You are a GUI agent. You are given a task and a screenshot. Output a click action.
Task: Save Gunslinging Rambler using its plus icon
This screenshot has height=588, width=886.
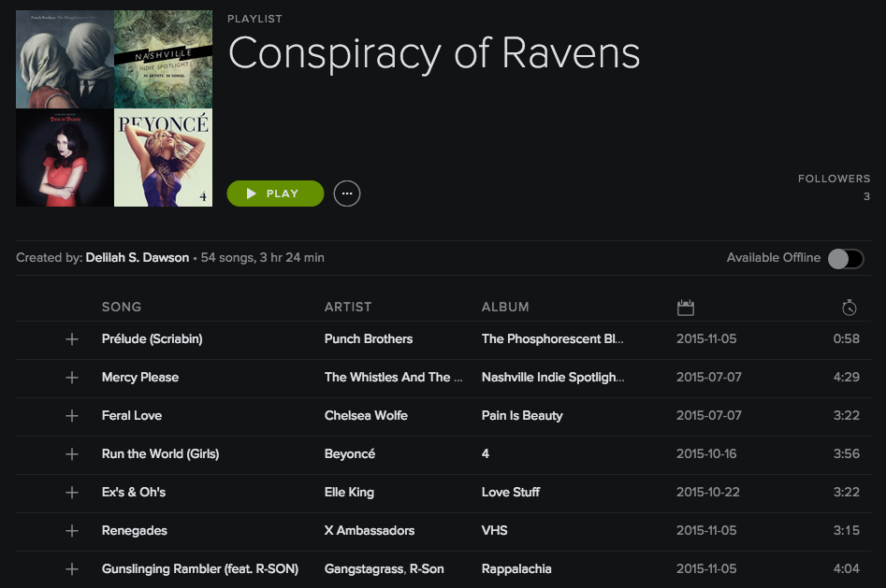click(x=72, y=568)
